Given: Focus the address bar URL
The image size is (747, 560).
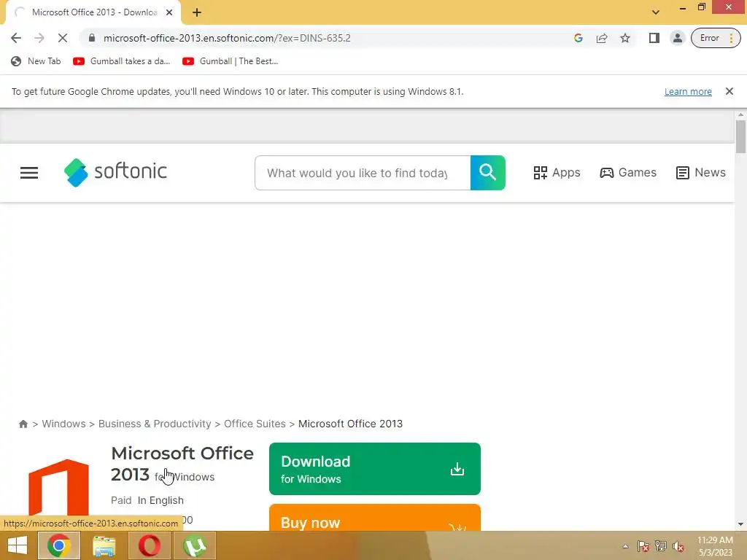Looking at the screenshot, I should point(227,38).
